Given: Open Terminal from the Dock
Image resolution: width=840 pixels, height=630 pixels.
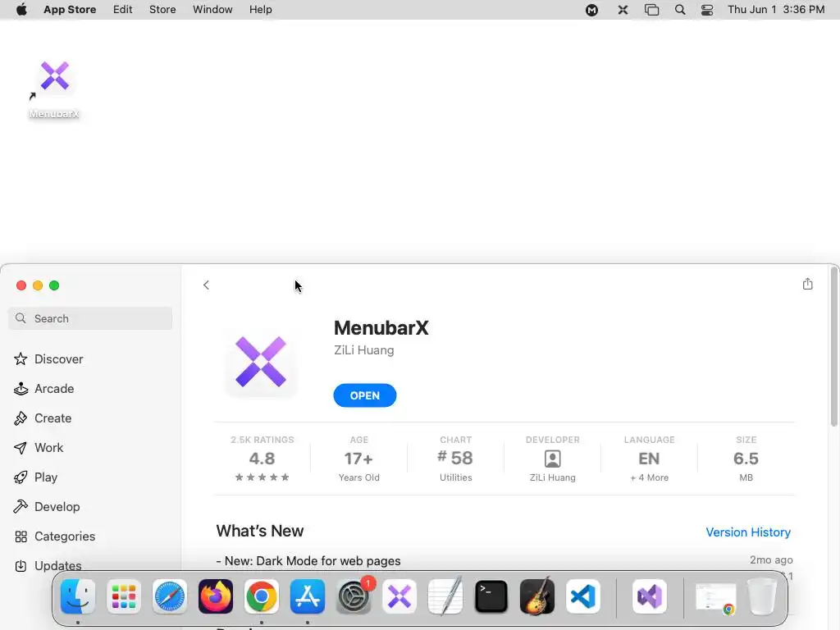Looking at the screenshot, I should click(x=491, y=596).
